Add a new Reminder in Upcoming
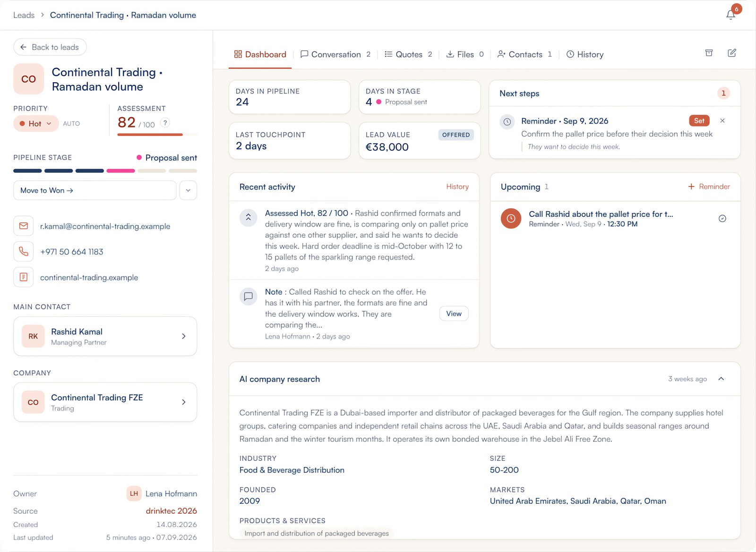Screen dimensions: 756x552 (x=709, y=187)
